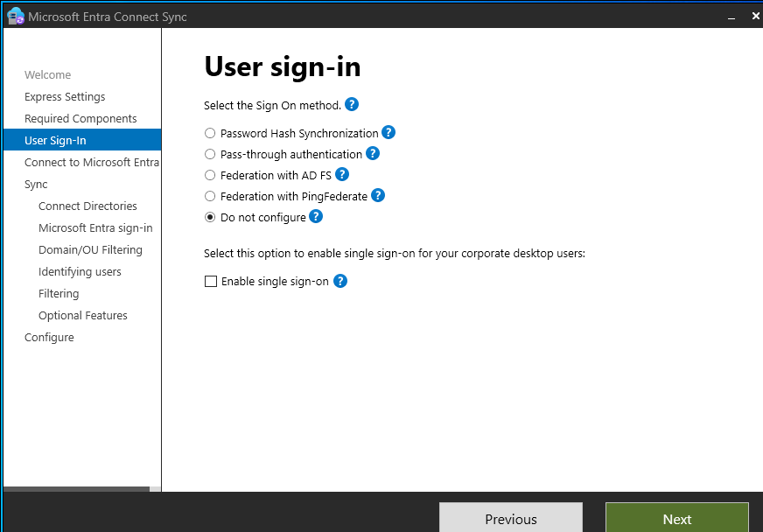This screenshot has height=532, width=763.
Task: Open help icon beside Enable single sign-on
Action: (340, 281)
